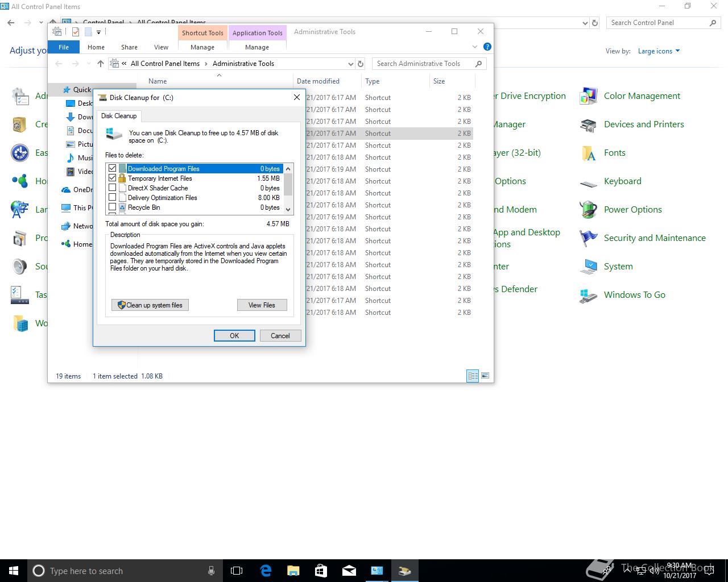This screenshot has height=582, width=728.
Task: Open the Share ribbon tab
Action: pos(129,47)
